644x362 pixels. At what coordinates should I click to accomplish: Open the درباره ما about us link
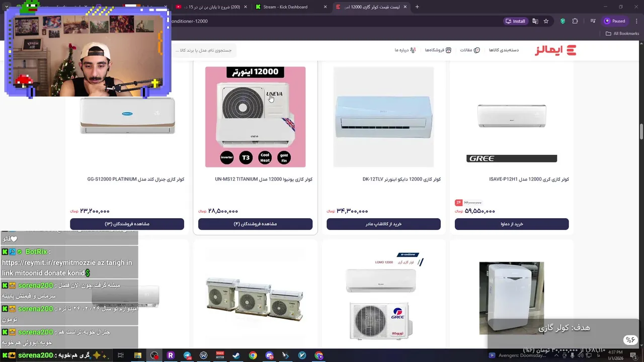pyautogui.click(x=405, y=50)
